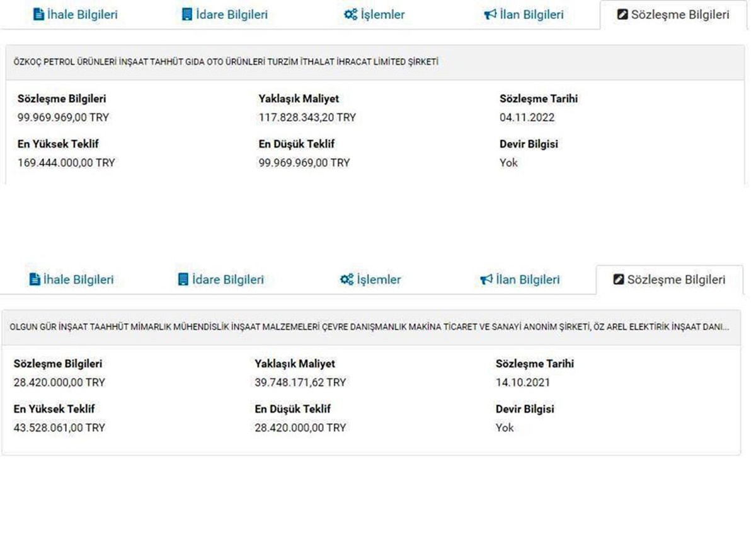Viewport: 756px width, 541px height.
Task: Click the Devir Bilgisi value Yok
Action: tap(508, 163)
